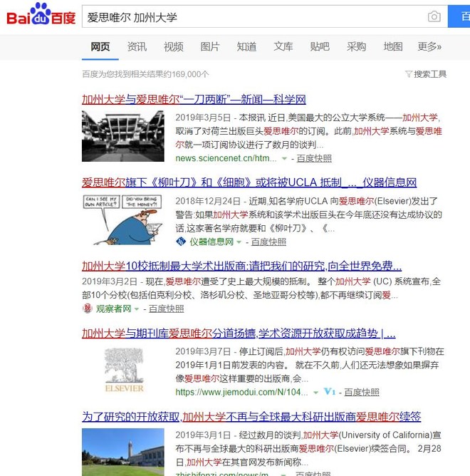Click the 仪器信息网 source link
This screenshot has width=470, height=476.
point(211,242)
